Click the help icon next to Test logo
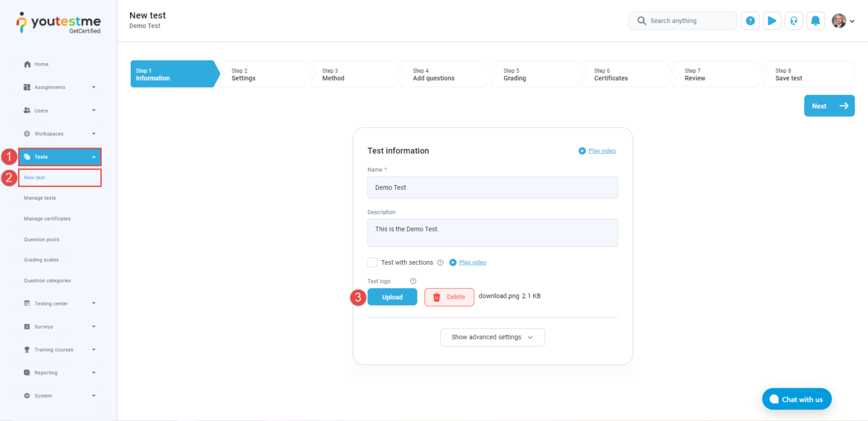The image size is (868, 421). point(413,281)
